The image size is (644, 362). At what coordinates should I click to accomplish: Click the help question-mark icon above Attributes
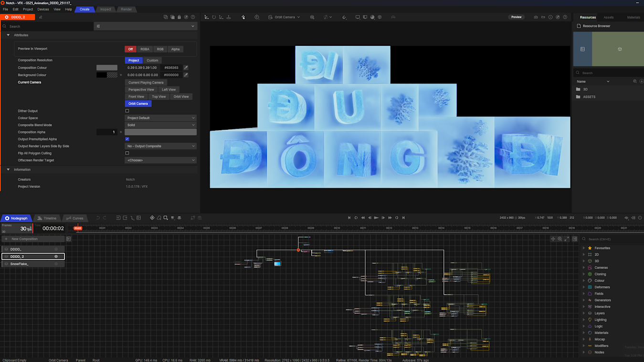[193, 17]
